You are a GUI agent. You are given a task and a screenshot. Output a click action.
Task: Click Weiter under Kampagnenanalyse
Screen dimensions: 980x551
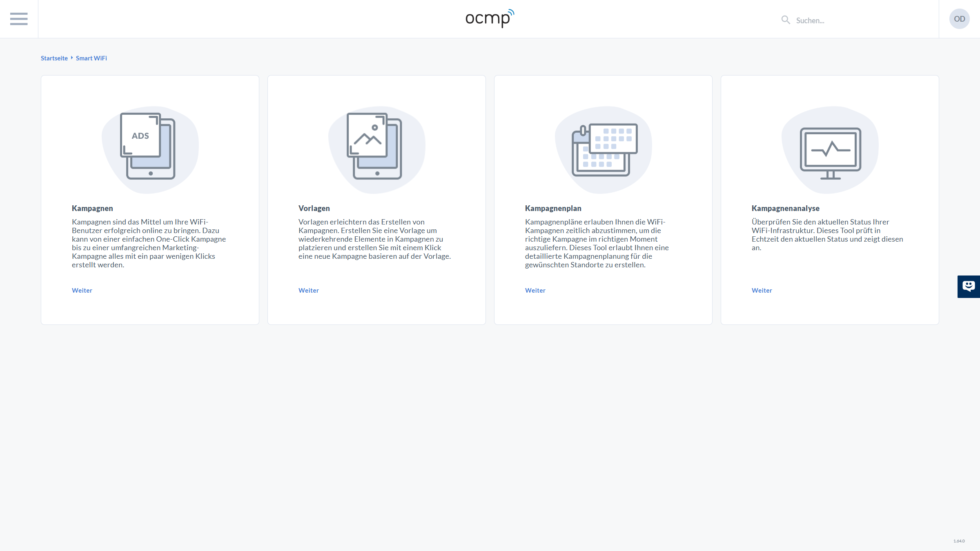762,291
